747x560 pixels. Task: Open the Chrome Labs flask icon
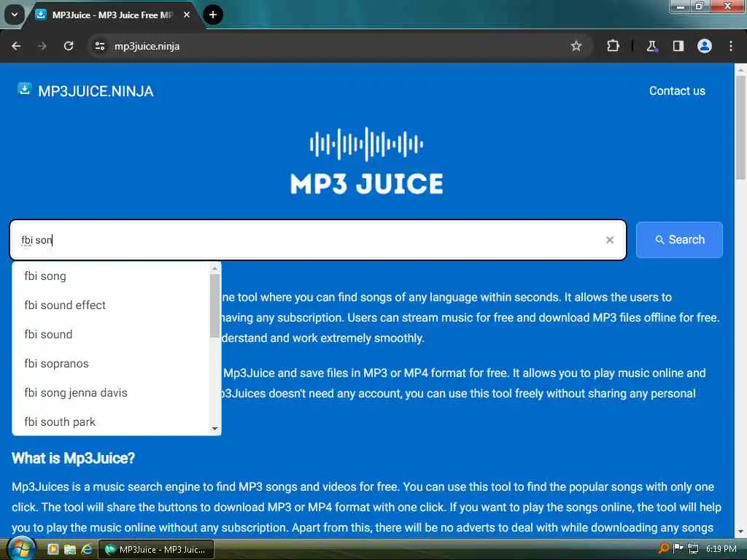pyautogui.click(x=651, y=46)
